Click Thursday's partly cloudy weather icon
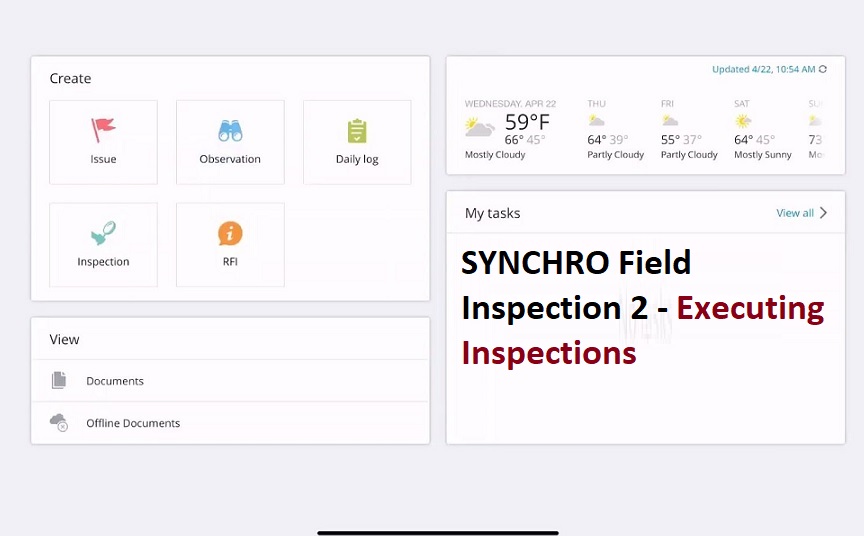 coord(596,120)
